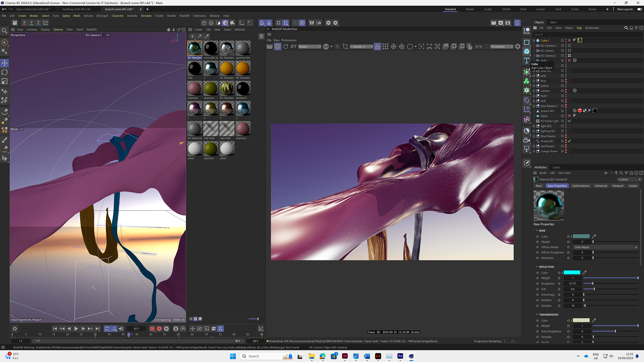644x362 pixels.
Task: Click the search icon in Objects manager
Action: pyautogui.click(x=626, y=28)
